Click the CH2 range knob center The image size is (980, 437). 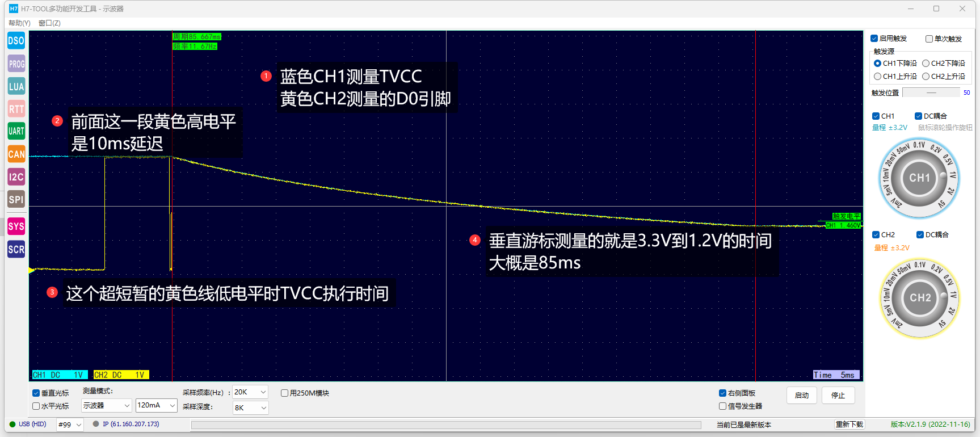[920, 297]
